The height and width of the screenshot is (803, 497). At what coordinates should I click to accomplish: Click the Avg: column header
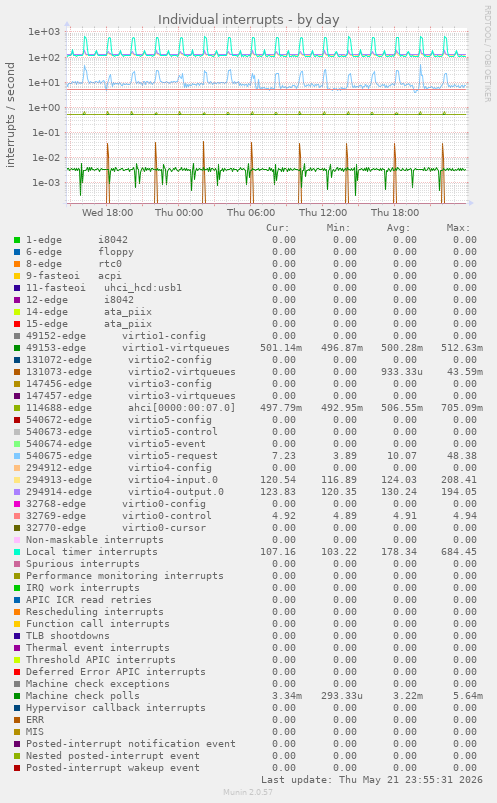point(398,228)
